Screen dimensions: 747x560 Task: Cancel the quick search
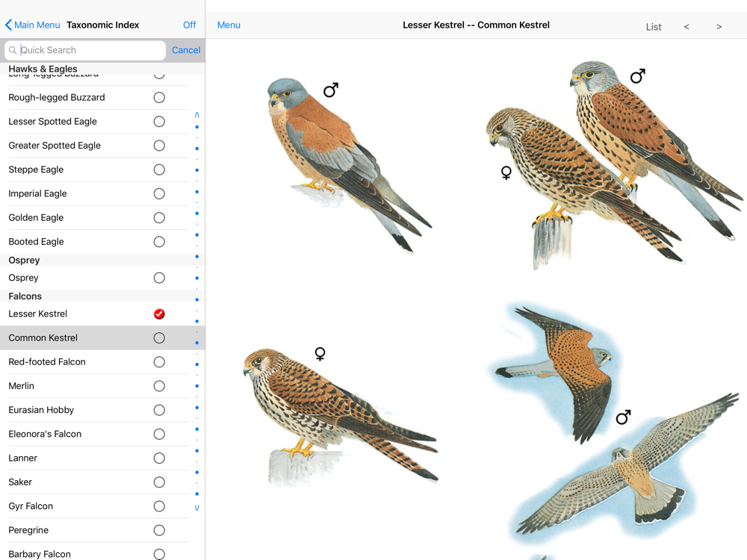(x=186, y=50)
